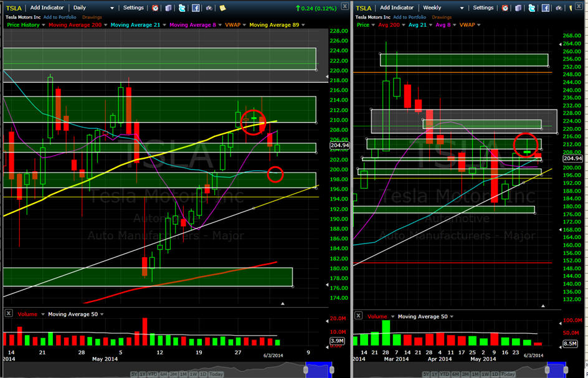Select the 6M range in Daily chart
Screen dimensions: 588x378
pos(164,374)
